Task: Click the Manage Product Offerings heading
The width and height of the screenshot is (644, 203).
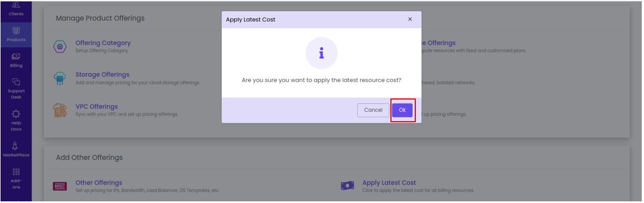Action: [100, 18]
